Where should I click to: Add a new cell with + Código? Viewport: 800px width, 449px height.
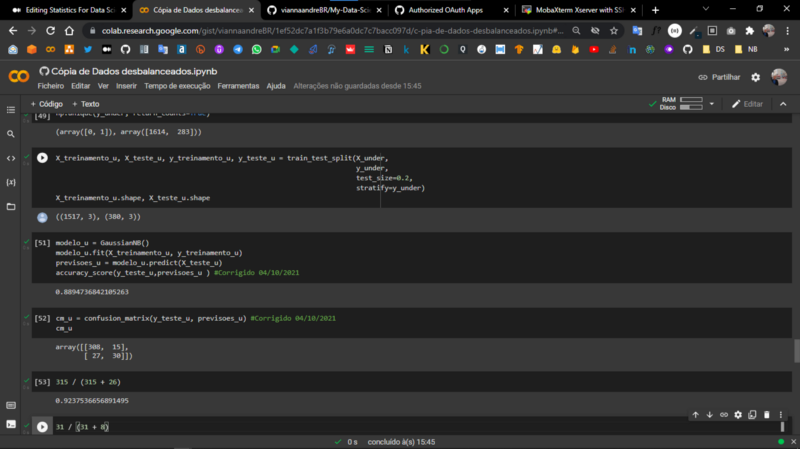click(46, 104)
